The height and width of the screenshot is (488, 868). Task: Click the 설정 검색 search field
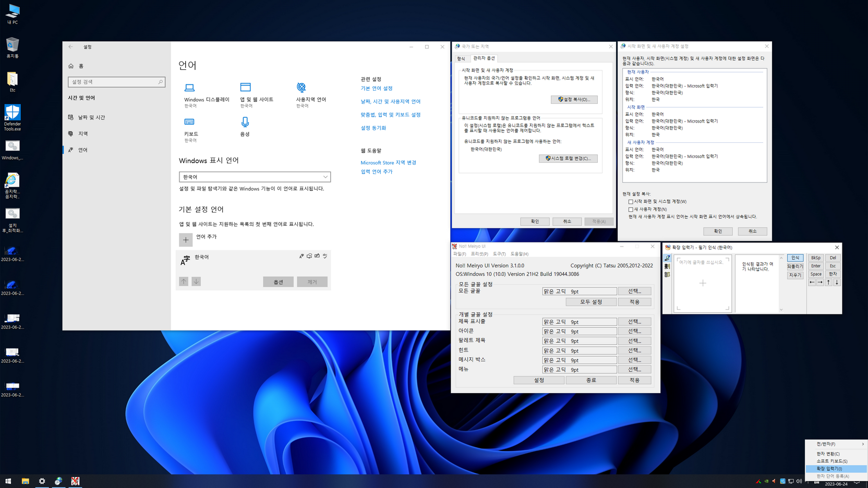tap(116, 82)
